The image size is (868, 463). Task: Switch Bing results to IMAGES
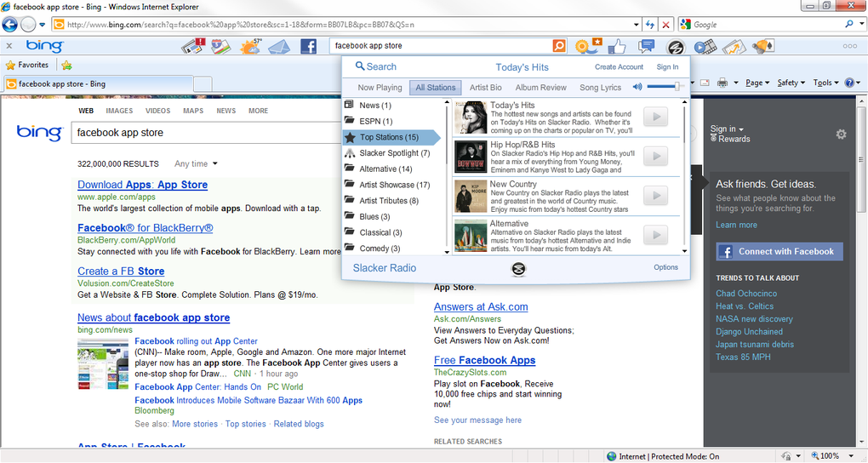(x=120, y=111)
